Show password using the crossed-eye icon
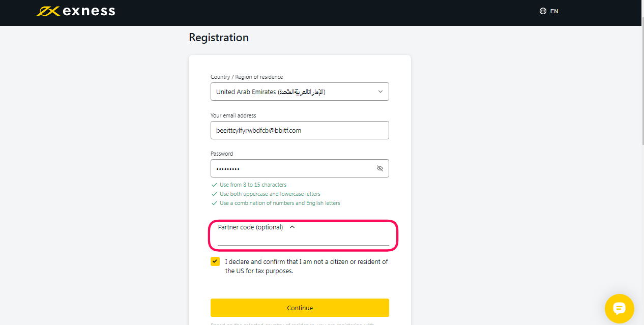This screenshot has height=325, width=644. 380,168
